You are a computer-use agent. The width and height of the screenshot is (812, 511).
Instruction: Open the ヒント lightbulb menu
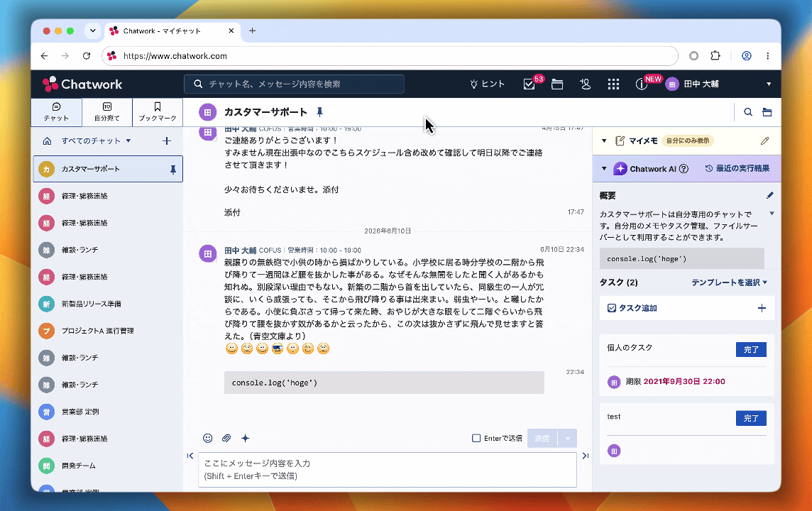click(x=487, y=84)
